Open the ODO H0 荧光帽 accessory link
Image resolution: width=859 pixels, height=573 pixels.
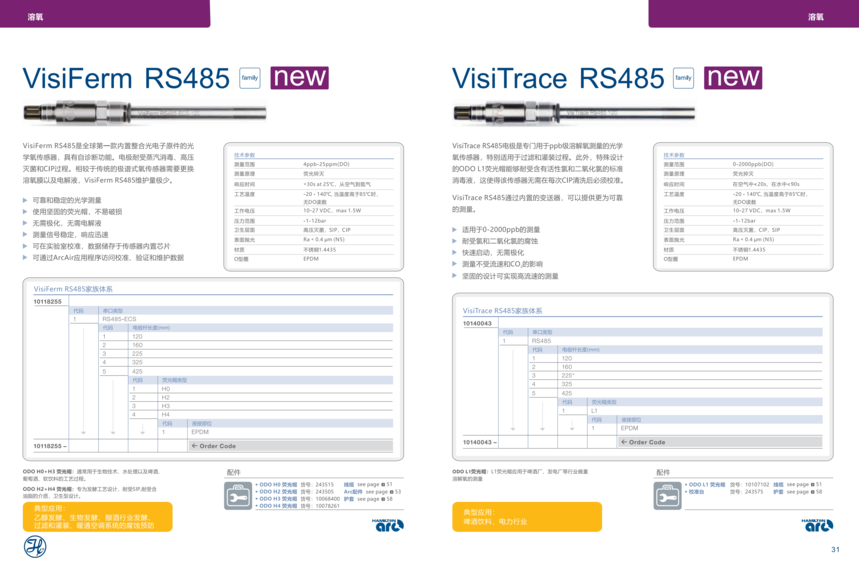tap(277, 485)
